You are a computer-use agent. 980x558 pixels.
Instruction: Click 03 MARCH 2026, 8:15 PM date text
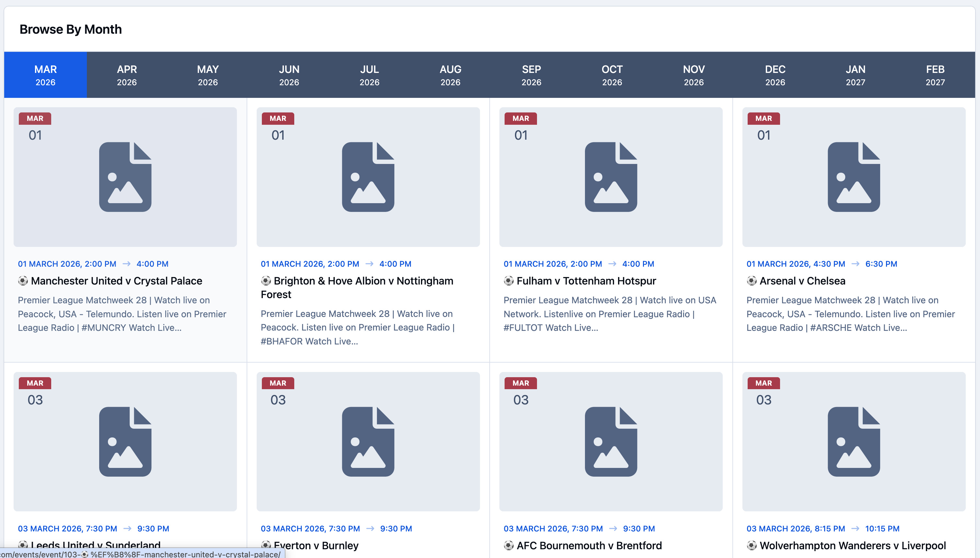796,529
